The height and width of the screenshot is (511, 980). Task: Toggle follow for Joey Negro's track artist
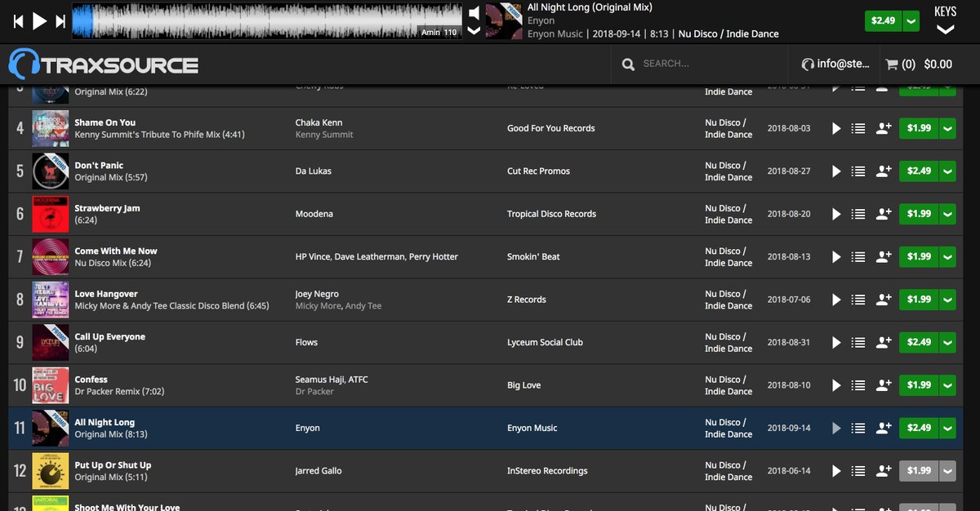pos(883,300)
